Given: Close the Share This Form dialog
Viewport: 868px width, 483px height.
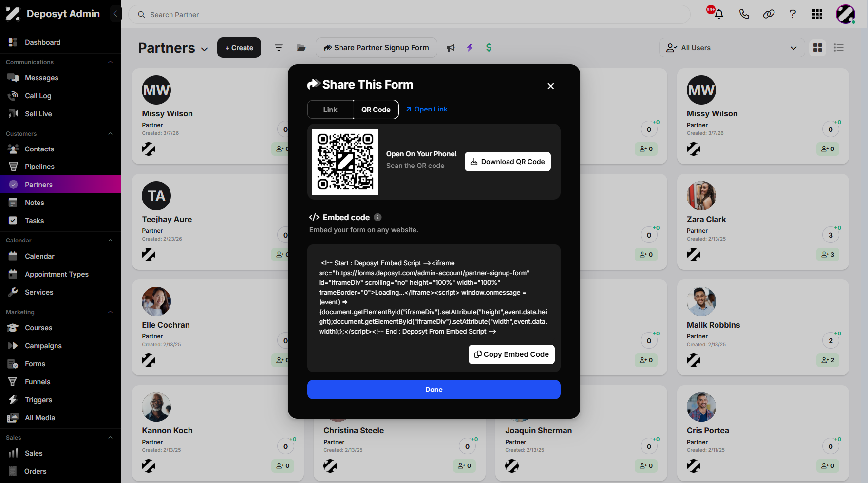Looking at the screenshot, I should coord(551,86).
